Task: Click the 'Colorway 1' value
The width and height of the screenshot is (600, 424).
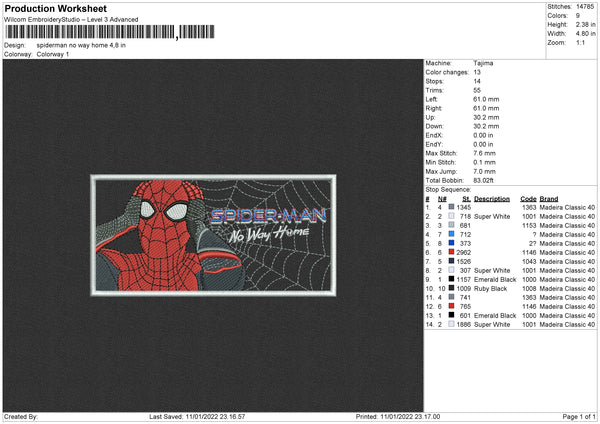Action: [53, 54]
